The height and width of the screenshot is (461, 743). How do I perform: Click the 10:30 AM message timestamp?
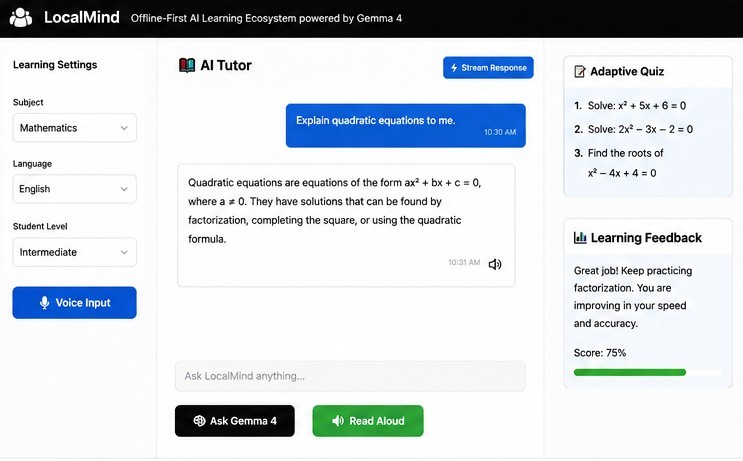(x=500, y=132)
